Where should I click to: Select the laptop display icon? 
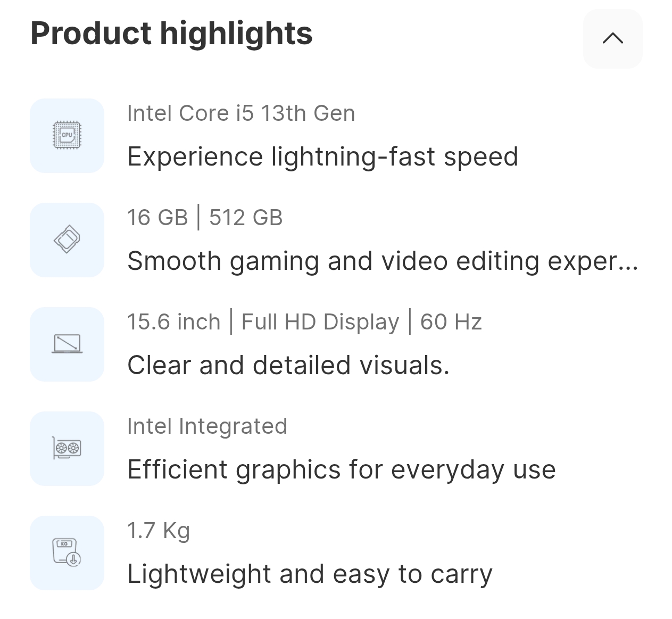67,344
